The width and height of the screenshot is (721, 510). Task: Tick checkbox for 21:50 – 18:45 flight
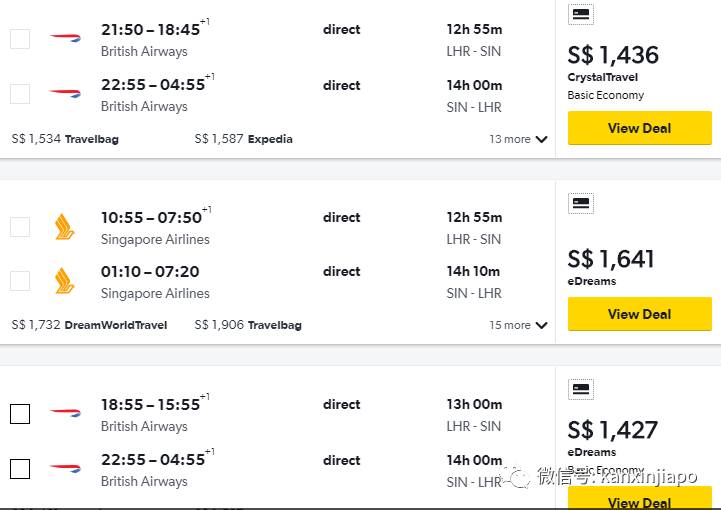tap(20, 39)
